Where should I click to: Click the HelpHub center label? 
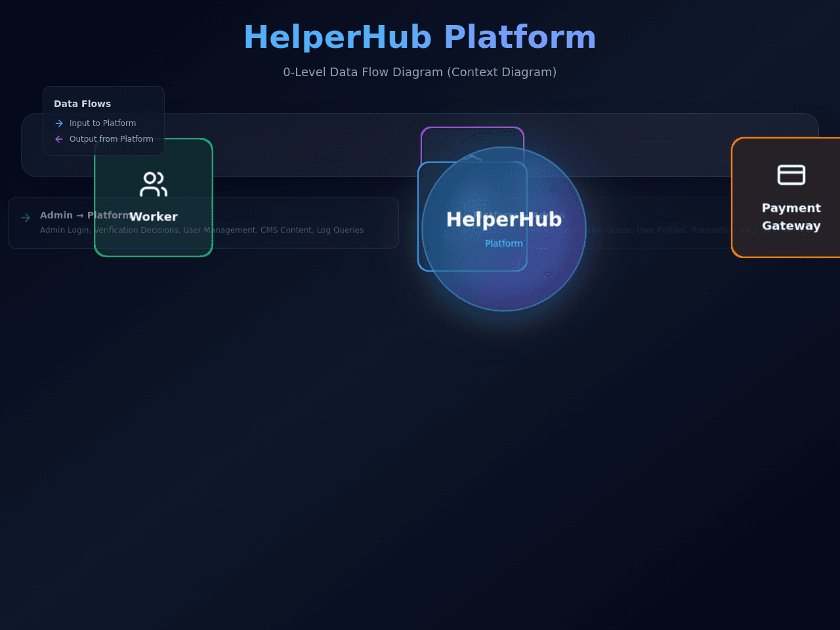click(x=504, y=219)
